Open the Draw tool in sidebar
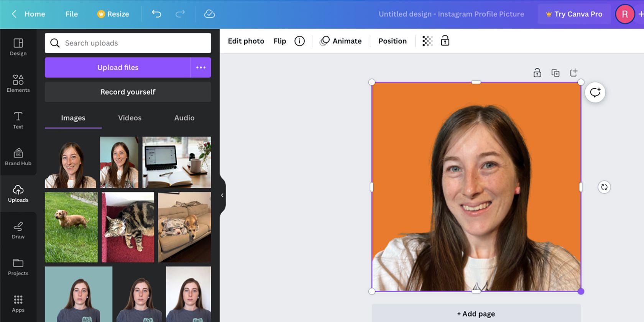Viewport: 644px width, 322px height. 18,230
